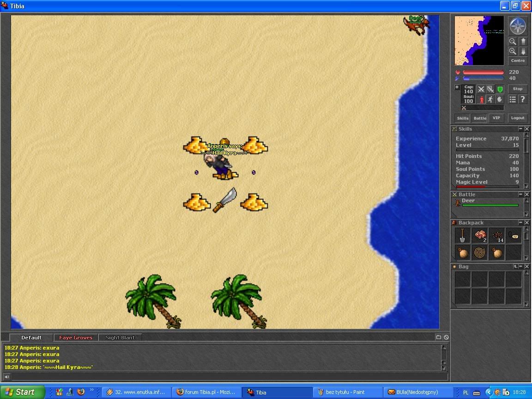Image resolution: width=532 pixels, height=399 pixels.
Task: Open the Skills window button
Action: [462, 118]
